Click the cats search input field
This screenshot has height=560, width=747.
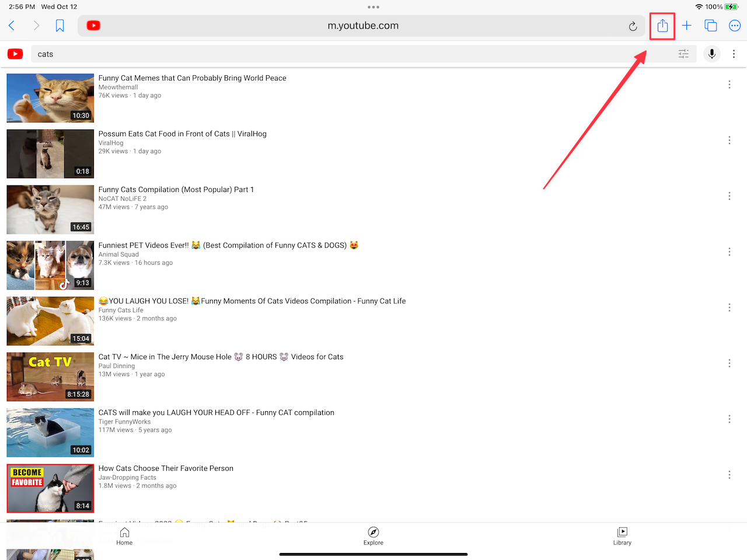[x=350, y=54]
